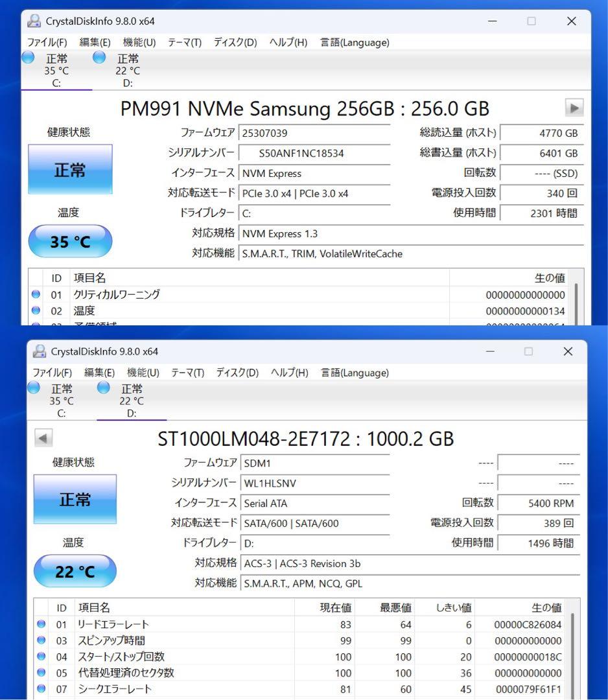The image size is (608, 700).
Task: Click transfer mode field PCIe 3.0 x4
Action: pyautogui.click(x=314, y=193)
